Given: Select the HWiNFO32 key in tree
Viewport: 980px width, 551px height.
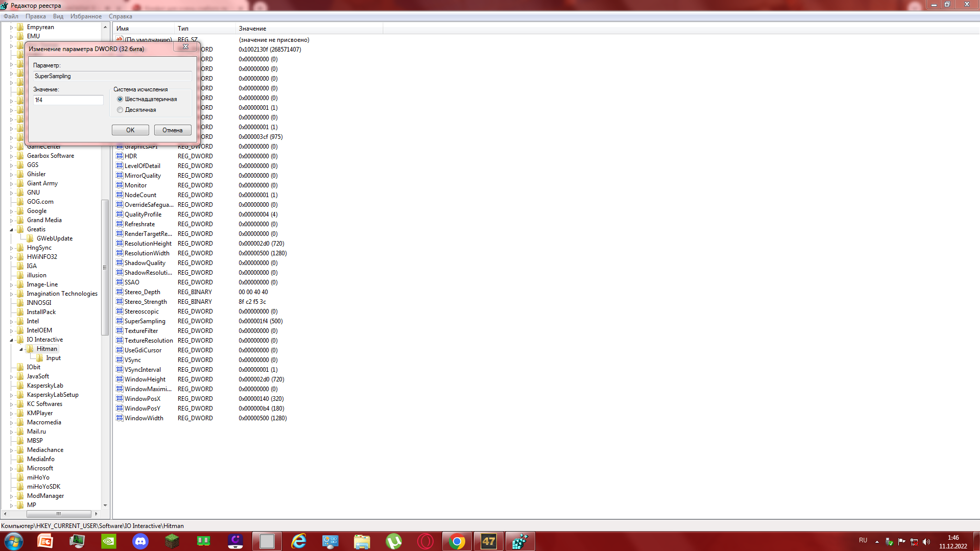Looking at the screenshot, I should 42,257.
